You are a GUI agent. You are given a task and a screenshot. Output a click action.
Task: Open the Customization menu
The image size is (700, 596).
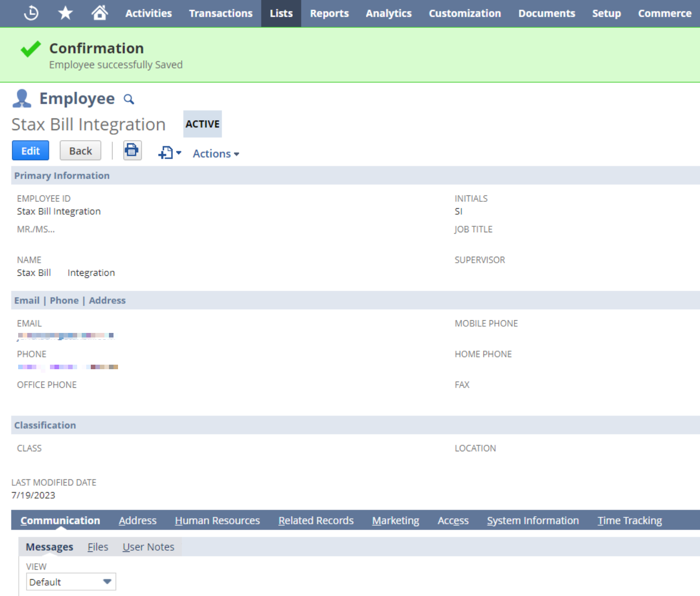[465, 14]
